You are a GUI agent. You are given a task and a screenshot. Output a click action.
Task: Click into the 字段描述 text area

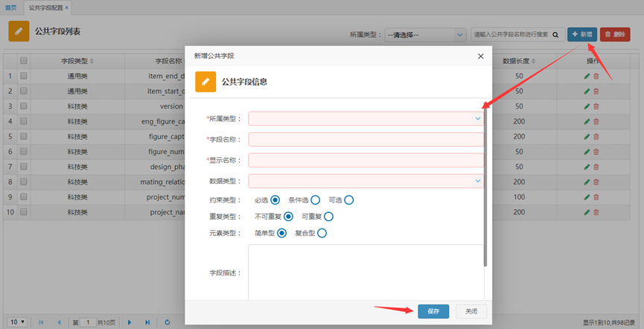tap(366, 272)
